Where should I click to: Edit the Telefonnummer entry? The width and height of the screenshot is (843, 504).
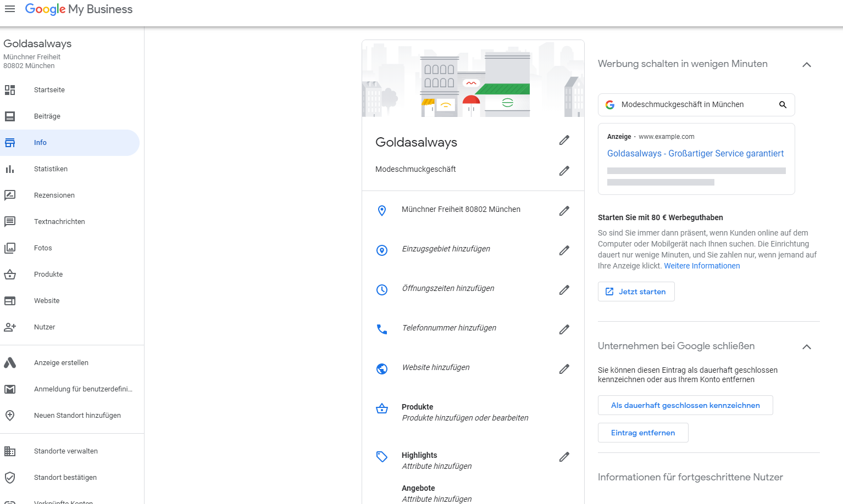(x=564, y=329)
